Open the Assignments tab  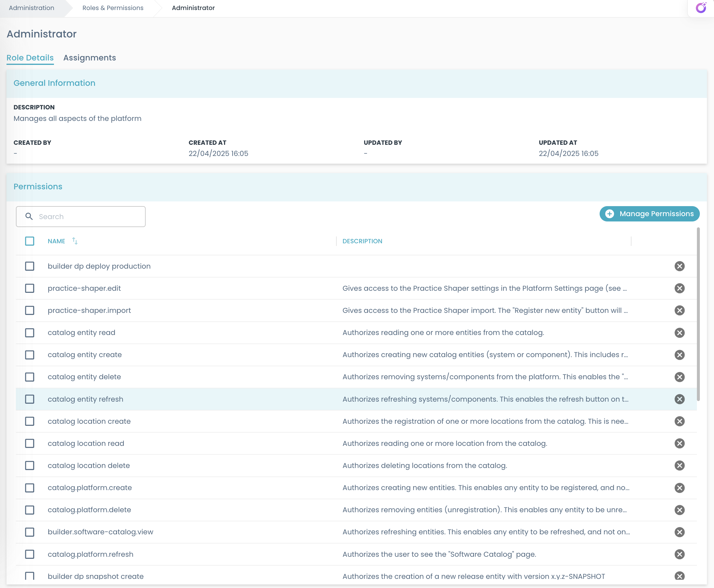click(89, 58)
